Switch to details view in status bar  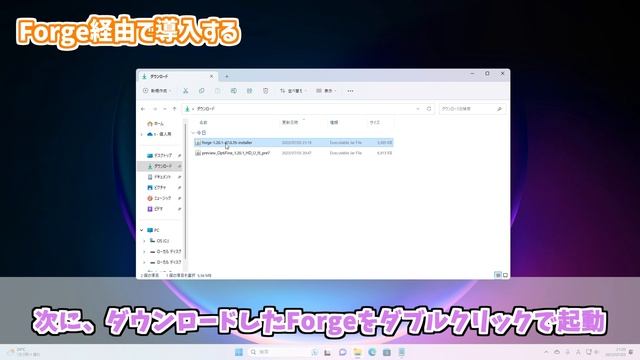(x=498, y=275)
